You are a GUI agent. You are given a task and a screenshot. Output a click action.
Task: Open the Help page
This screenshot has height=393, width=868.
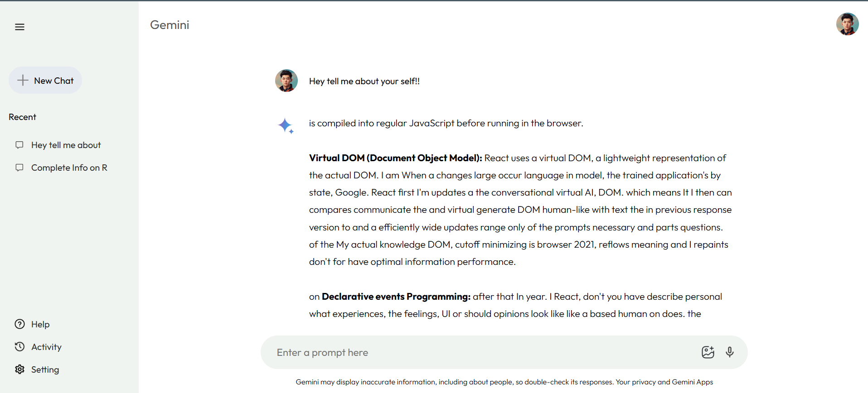coord(40,324)
